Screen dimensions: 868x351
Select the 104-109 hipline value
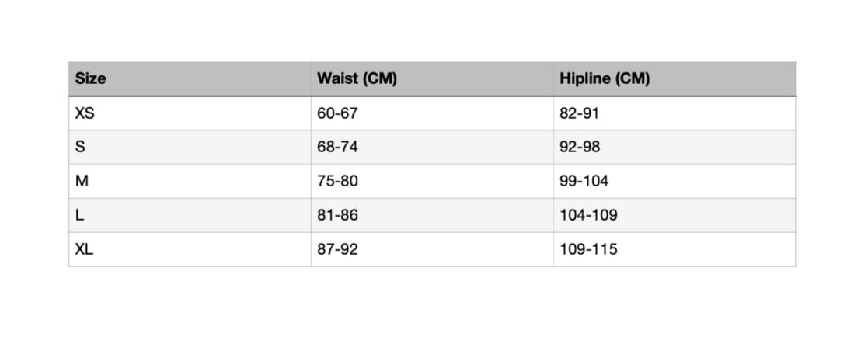(x=588, y=216)
